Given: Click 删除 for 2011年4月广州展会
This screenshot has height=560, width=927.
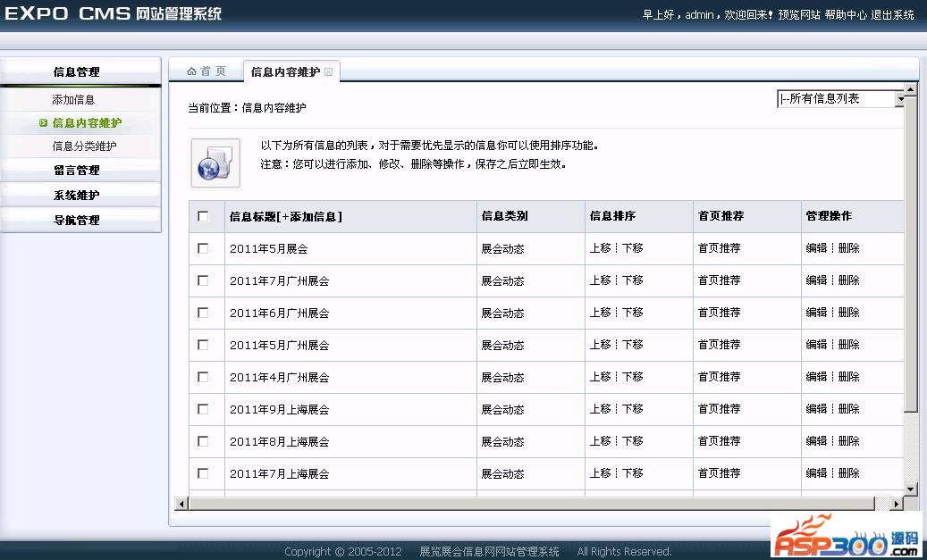Looking at the screenshot, I should [849, 376].
